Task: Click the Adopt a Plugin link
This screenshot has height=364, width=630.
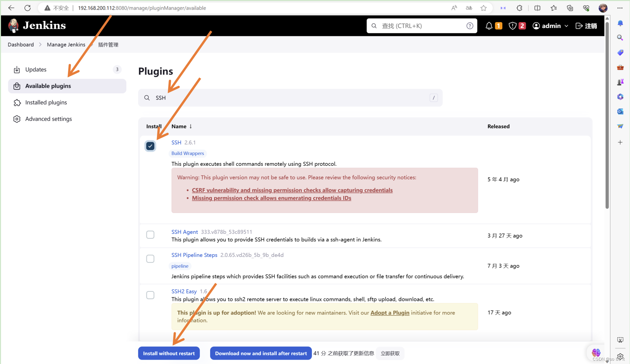Action: tap(390, 313)
